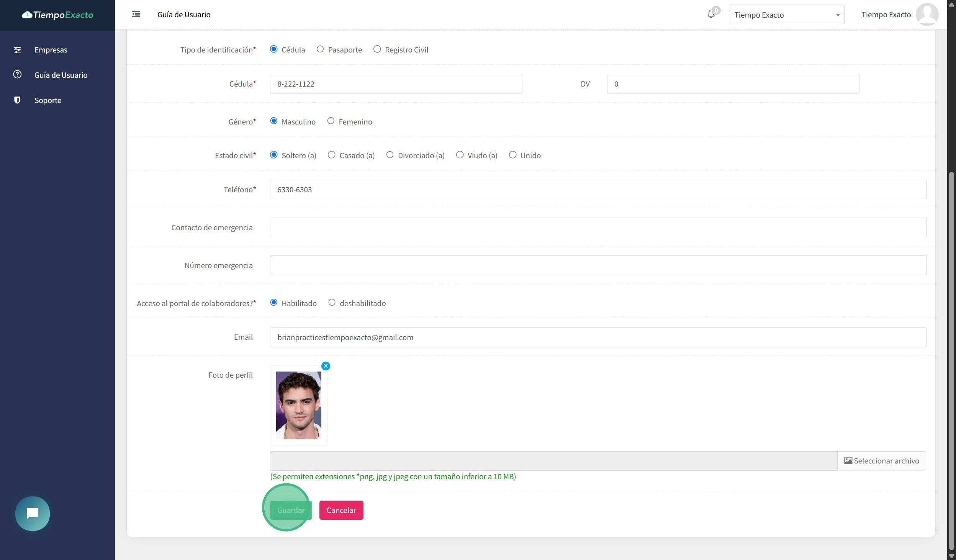Set portal access to deshabilitado
The image size is (956, 560).
332,303
